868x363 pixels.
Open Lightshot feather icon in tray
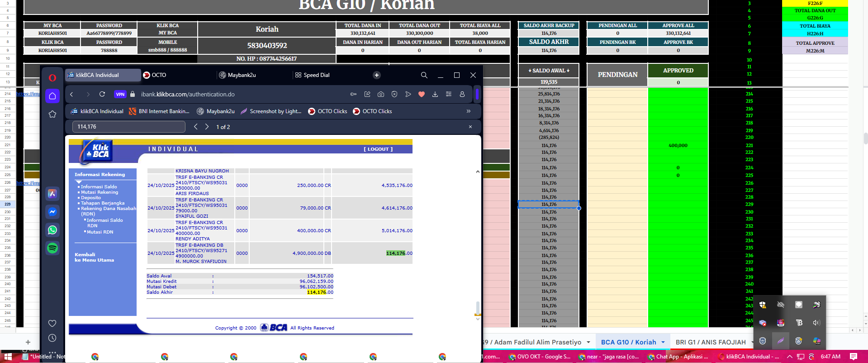click(x=781, y=341)
